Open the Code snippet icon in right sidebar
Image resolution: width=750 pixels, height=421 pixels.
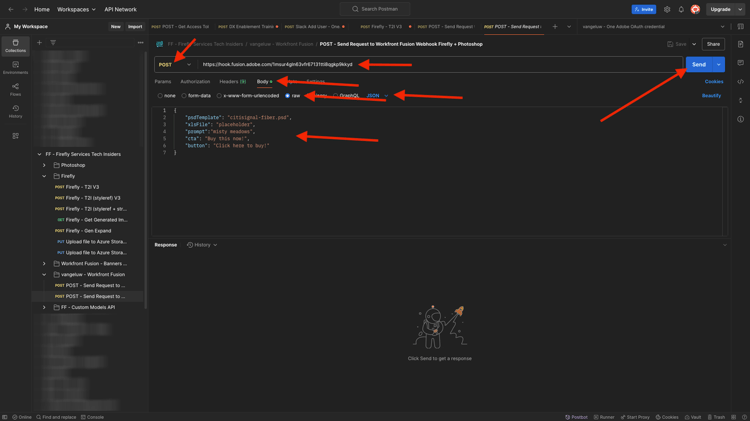click(740, 81)
